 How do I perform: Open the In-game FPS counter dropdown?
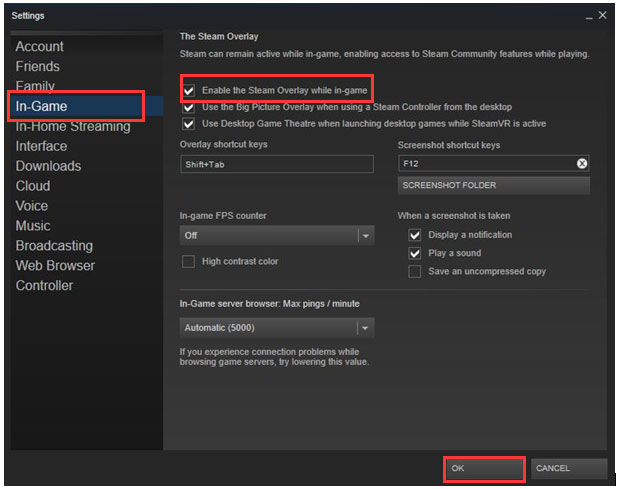pyautogui.click(x=277, y=236)
